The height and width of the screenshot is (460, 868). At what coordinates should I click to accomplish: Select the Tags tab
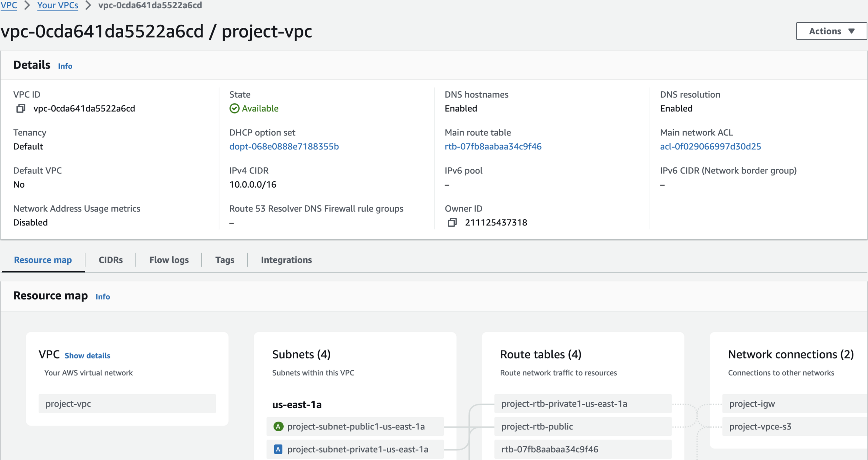point(225,260)
